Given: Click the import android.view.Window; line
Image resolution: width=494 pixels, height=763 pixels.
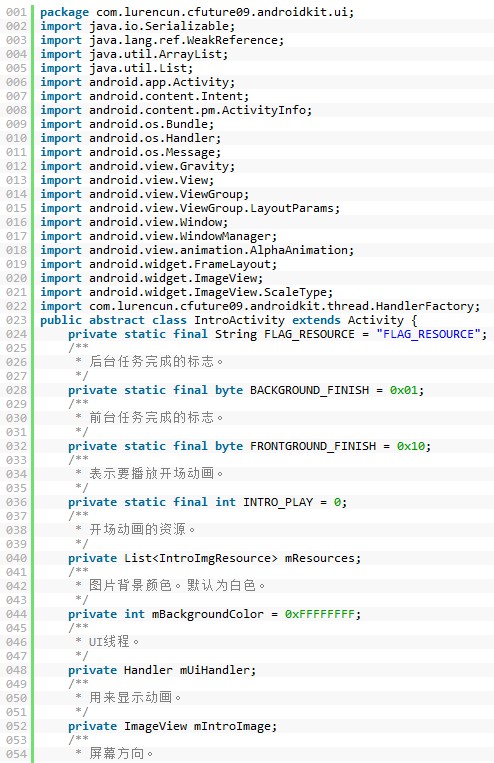Looking at the screenshot, I should coord(134,222).
